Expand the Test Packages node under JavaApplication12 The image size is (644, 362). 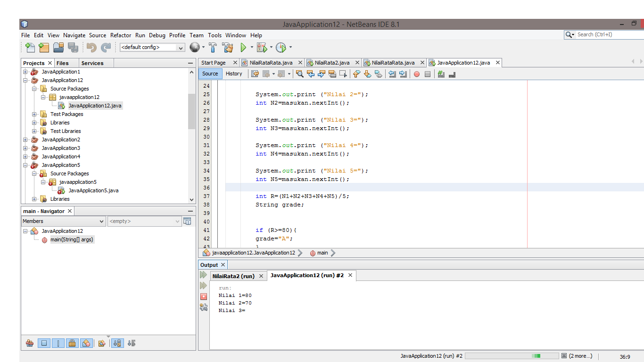[x=34, y=114]
